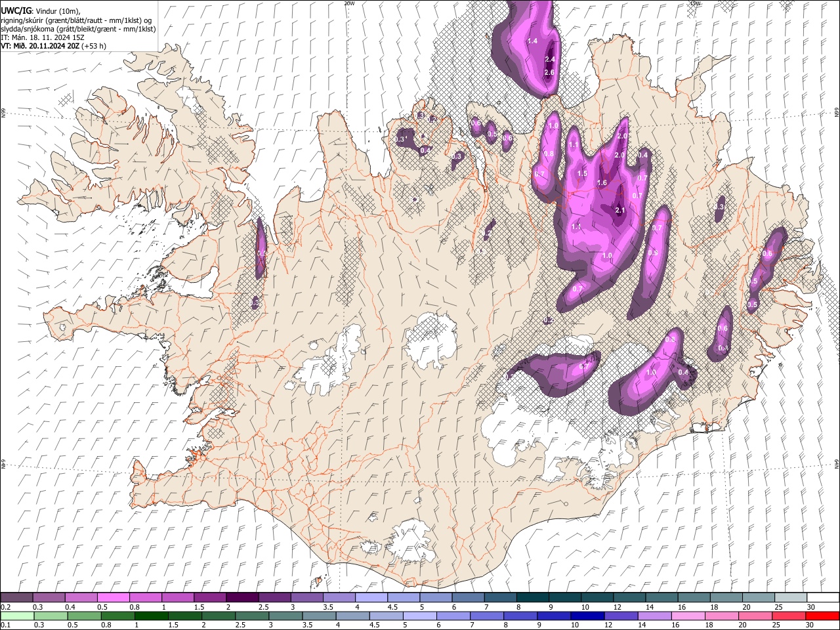Click the '1.4' snowfall value on the map
This screenshot has height=630, width=840.
[532, 41]
